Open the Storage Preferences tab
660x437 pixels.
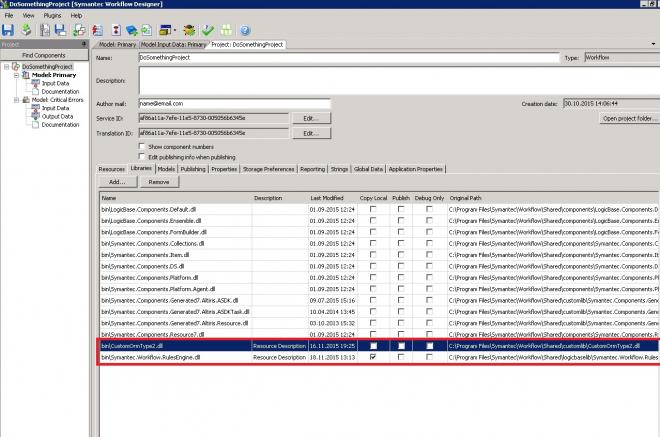269,169
